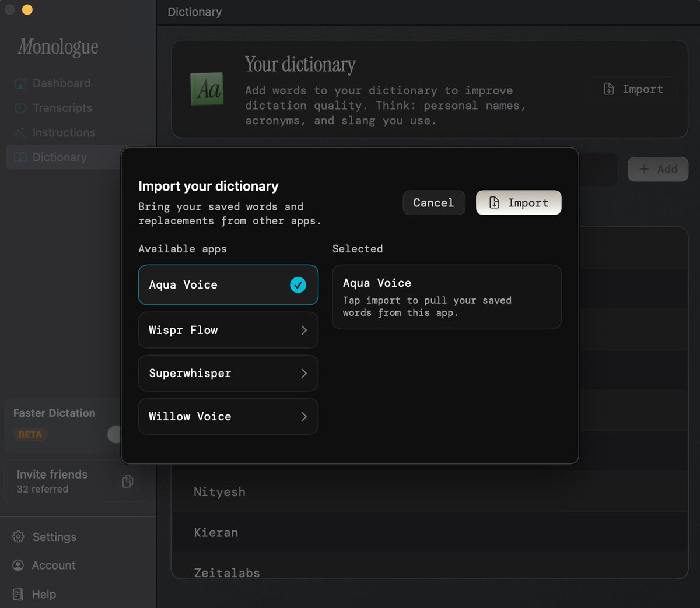Click the Transcripts clock icon

20,108
